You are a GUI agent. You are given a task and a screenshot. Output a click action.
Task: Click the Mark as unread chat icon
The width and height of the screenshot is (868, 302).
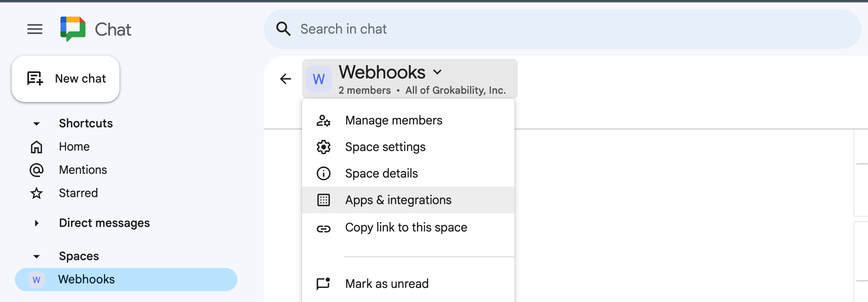pyautogui.click(x=324, y=284)
